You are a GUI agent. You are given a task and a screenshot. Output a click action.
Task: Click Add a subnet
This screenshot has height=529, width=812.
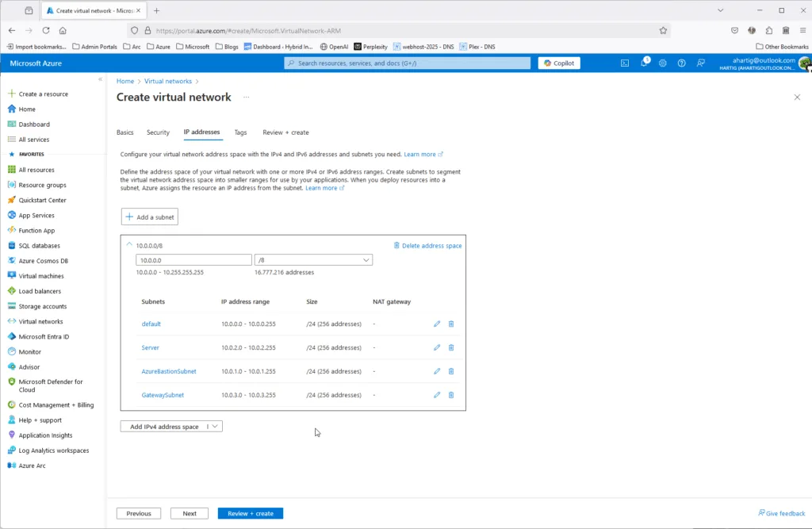(x=149, y=216)
